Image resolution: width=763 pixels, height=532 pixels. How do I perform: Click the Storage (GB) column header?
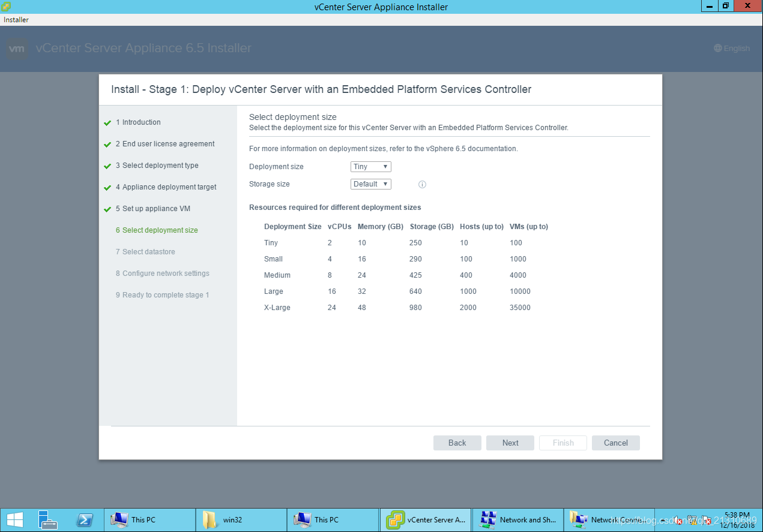[432, 227]
